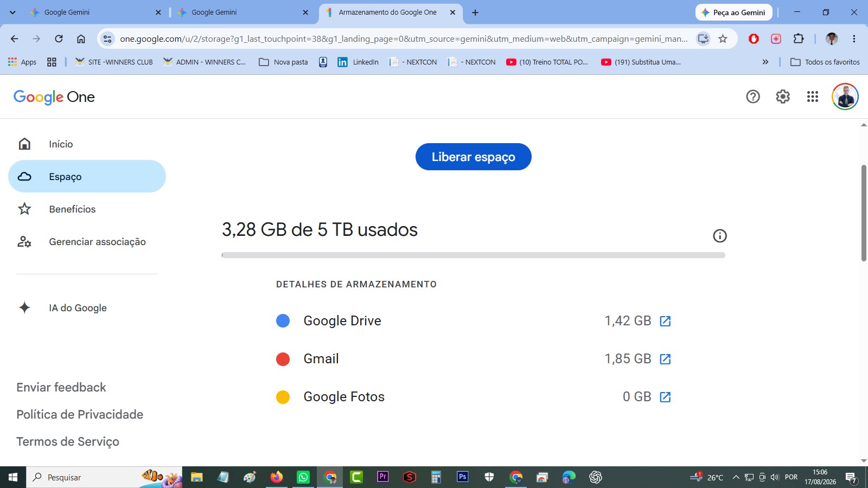Open Chrome three-dot menu
Viewport: 868px width, 488px height.
[854, 38]
